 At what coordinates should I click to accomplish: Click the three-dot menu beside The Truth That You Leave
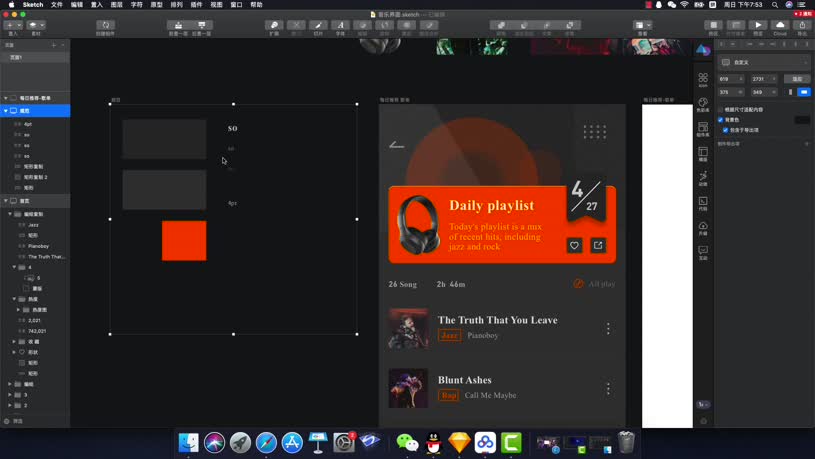click(608, 328)
